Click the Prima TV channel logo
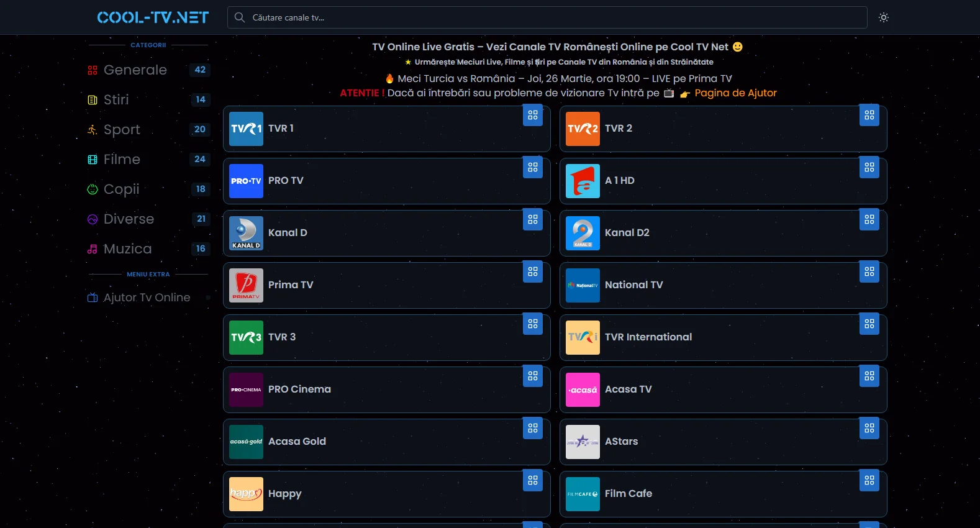980x528 pixels. tap(246, 285)
